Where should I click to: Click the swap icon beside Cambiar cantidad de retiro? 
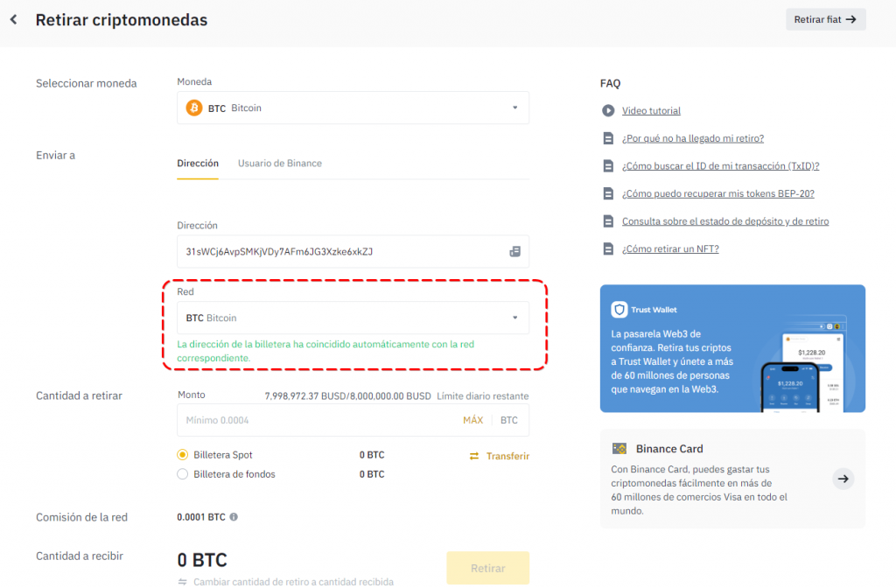[183, 582]
